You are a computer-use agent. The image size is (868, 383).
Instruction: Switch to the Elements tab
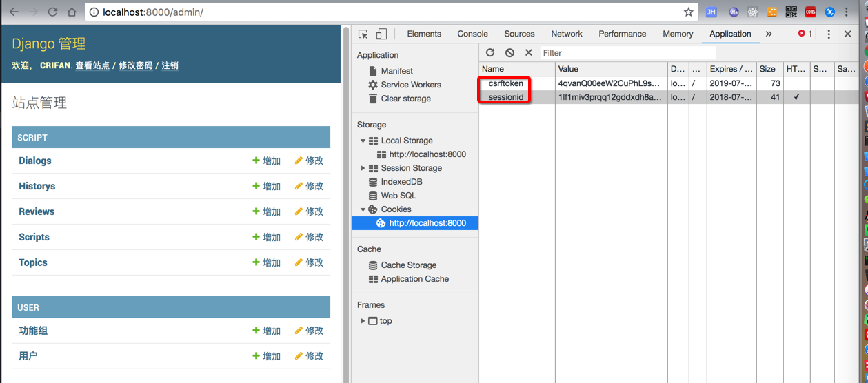(424, 34)
